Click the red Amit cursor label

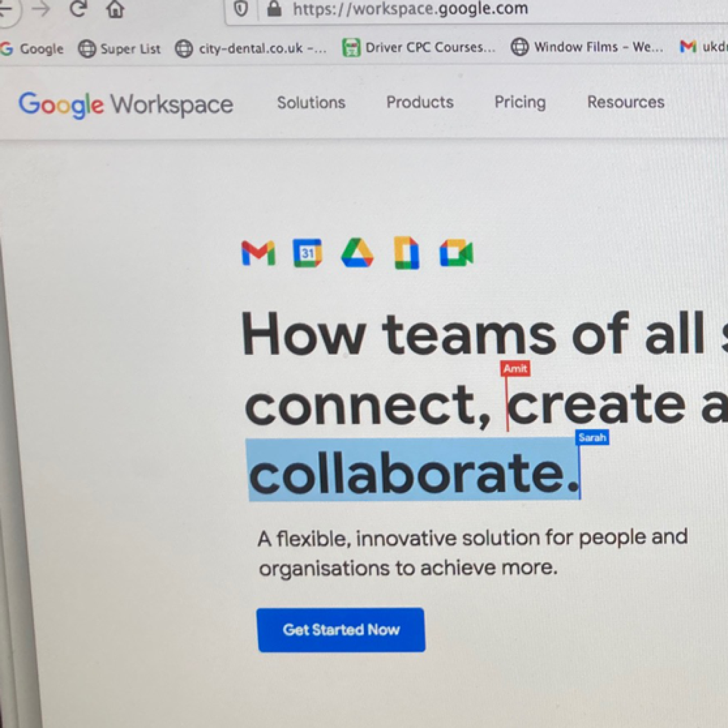515,369
